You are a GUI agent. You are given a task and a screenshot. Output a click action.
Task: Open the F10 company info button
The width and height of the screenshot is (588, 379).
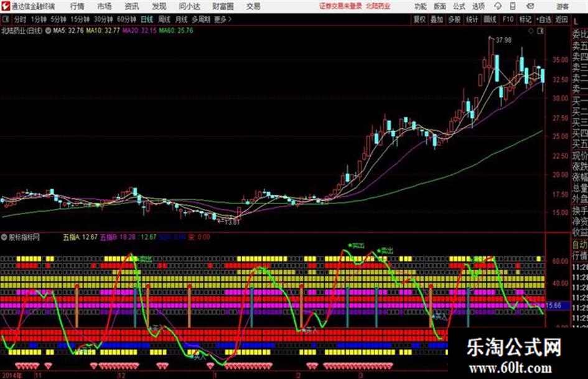point(508,19)
